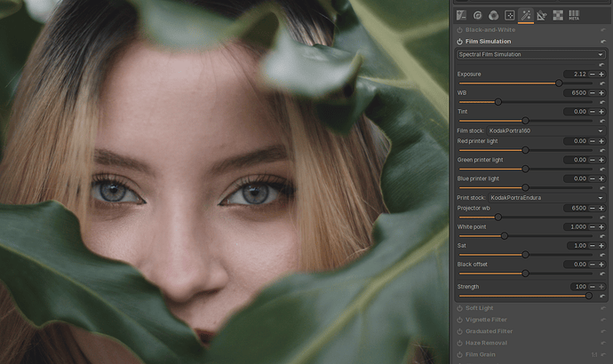The width and height of the screenshot is (613, 364).
Task: Open the Spectral Film Simulation dropdown
Action: click(x=530, y=55)
